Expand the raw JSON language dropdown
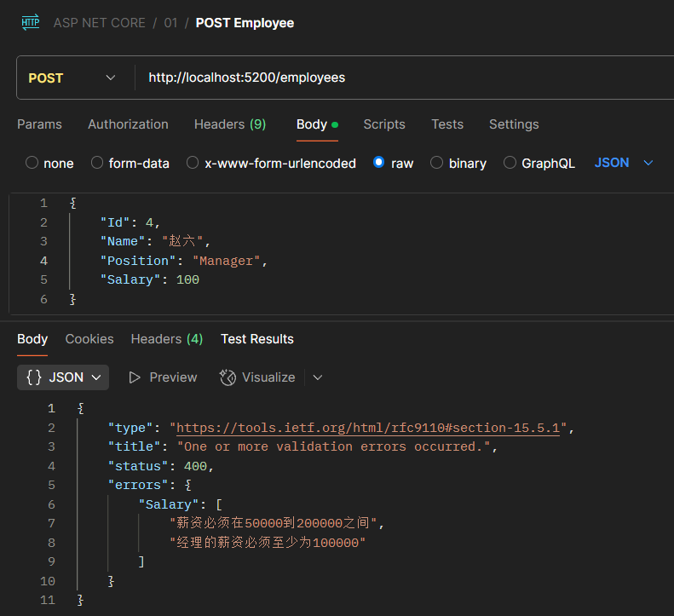Image resolution: width=674 pixels, height=616 pixels. [x=624, y=163]
